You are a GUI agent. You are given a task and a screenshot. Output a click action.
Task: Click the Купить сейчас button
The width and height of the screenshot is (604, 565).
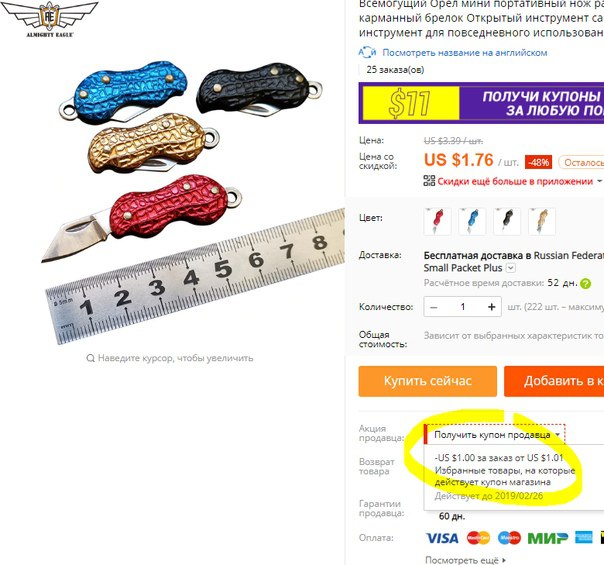(x=428, y=381)
